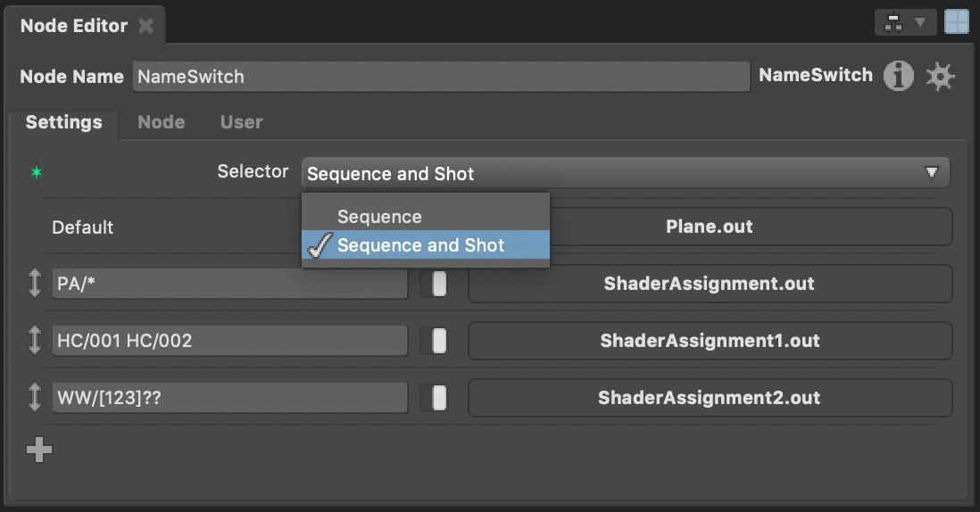Click the reorder handle for HC/001 HC/002 row

pos(35,341)
